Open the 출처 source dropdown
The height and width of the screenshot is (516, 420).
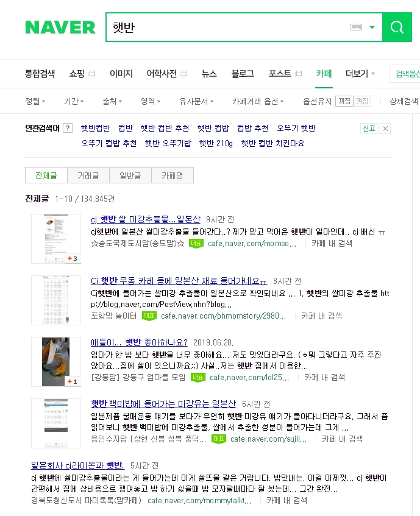click(112, 101)
